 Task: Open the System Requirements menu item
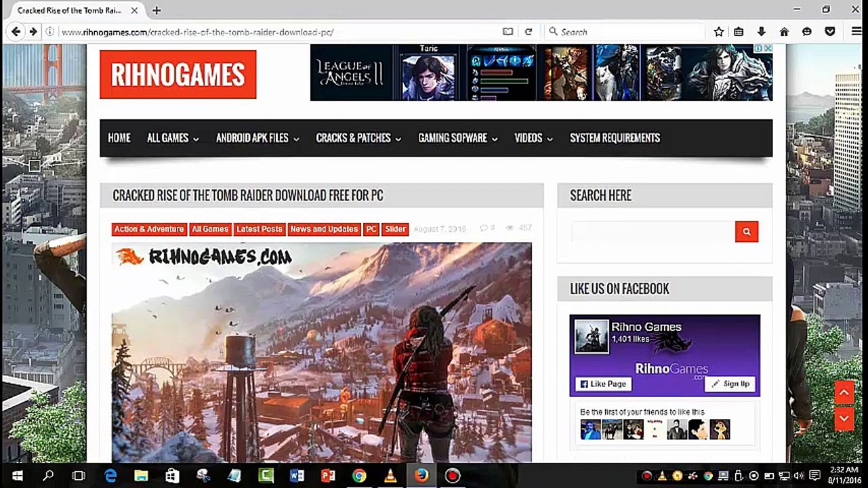click(615, 138)
